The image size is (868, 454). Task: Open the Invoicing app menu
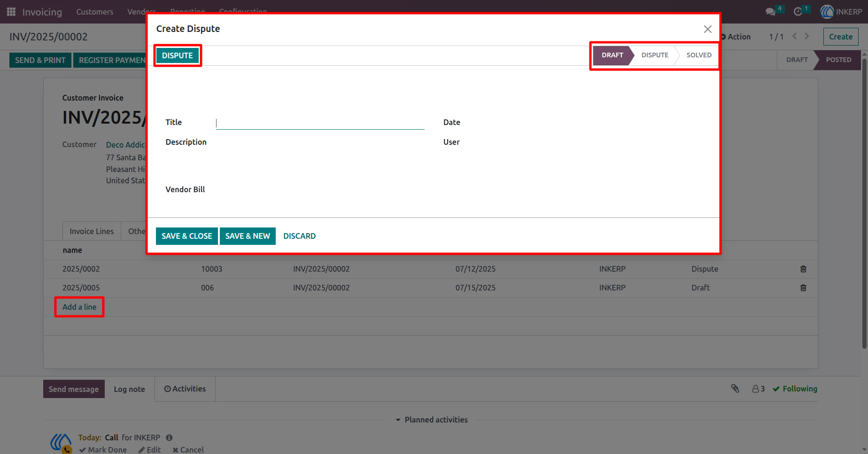[42, 12]
